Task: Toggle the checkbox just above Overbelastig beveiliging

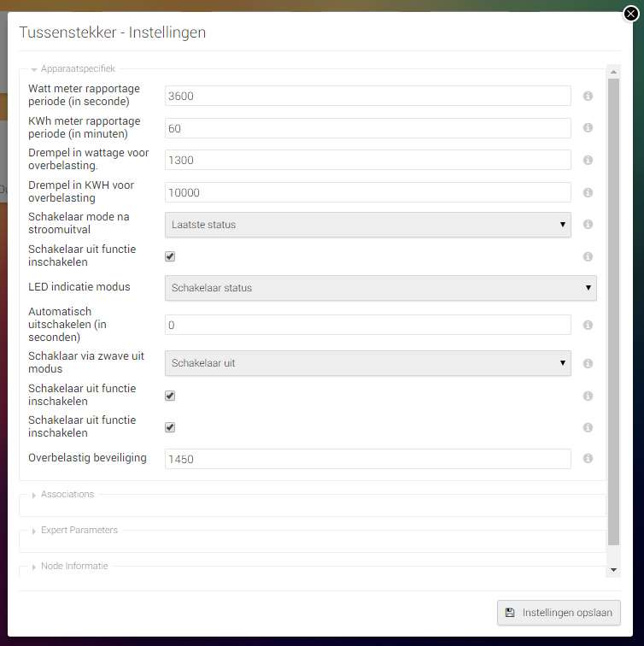Action: click(170, 427)
